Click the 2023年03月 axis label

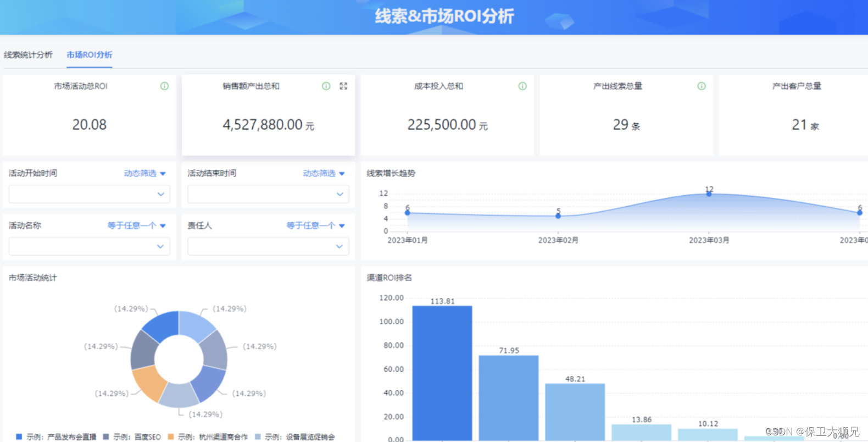click(709, 240)
